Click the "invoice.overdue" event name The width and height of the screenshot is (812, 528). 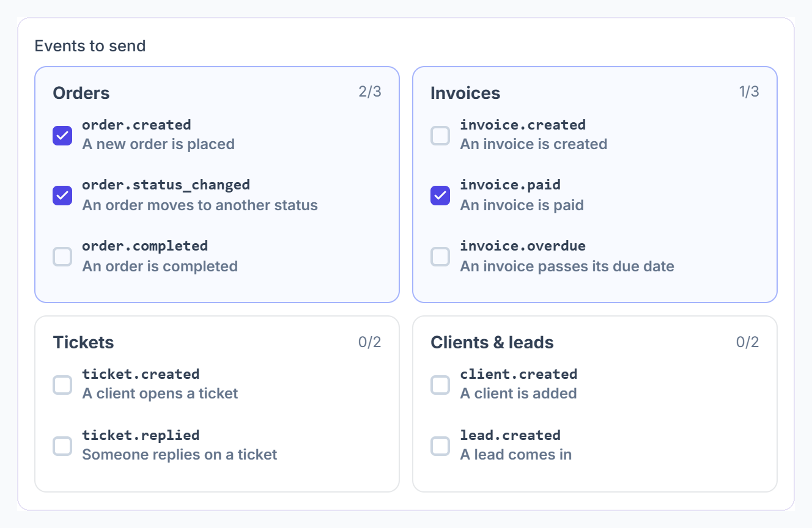click(523, 246)
